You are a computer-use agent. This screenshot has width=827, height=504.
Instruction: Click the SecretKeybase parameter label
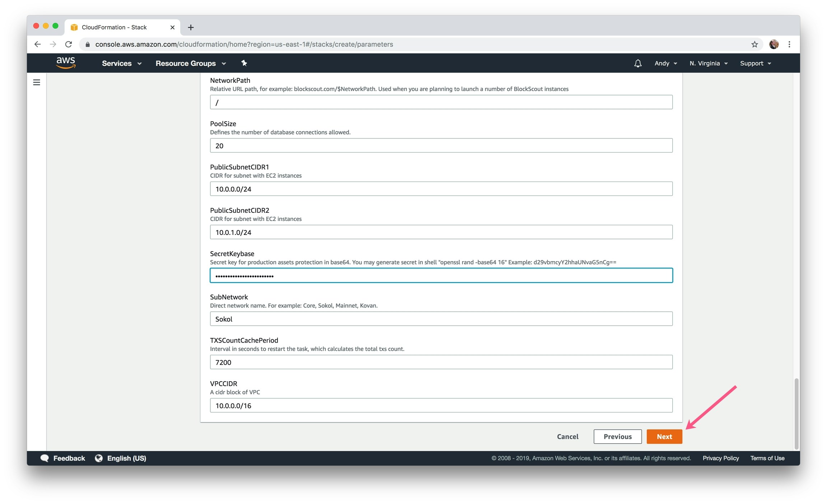[232, 254]
